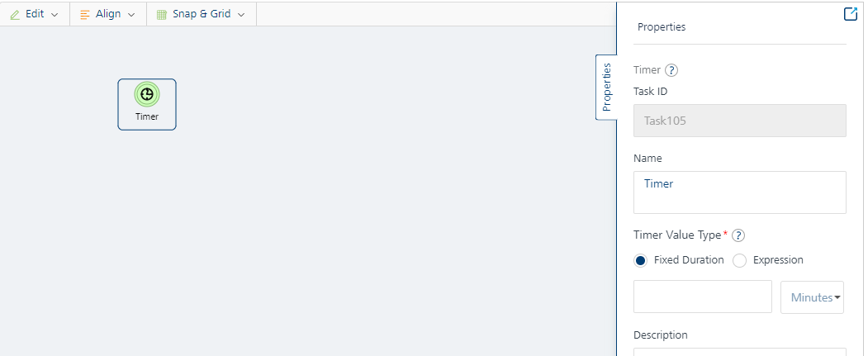The width and height of the screenshot is (868, 356).
Task: Open the Edit toolbar menu
Action: [x=35, y=14]
